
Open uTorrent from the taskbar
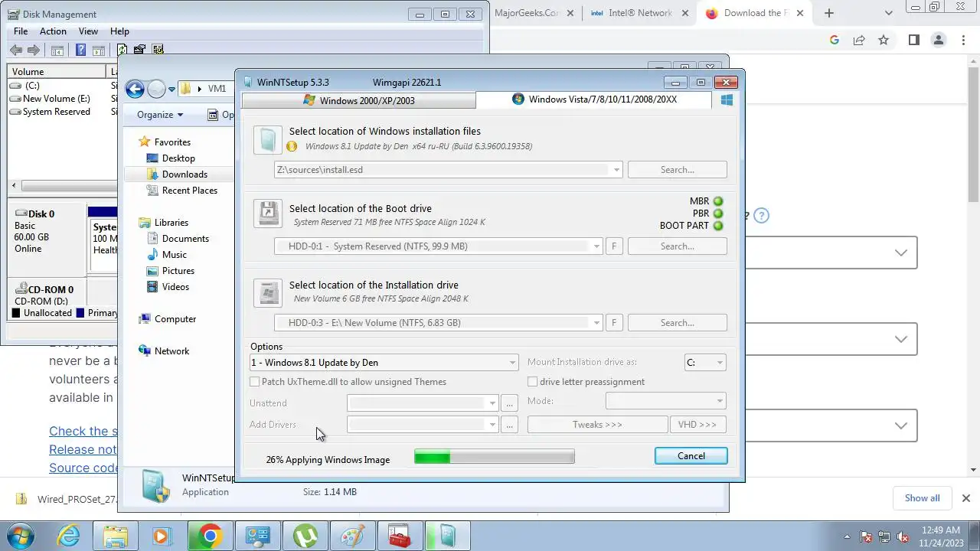click(x=305, y=536)
